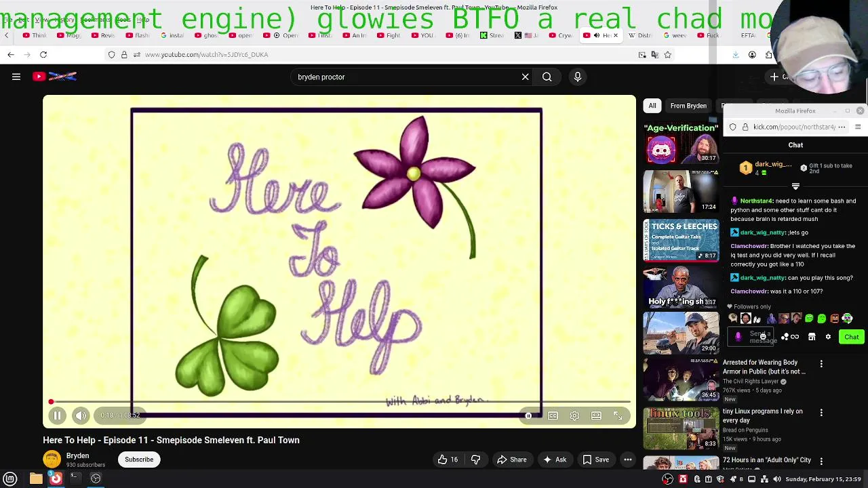Reload the page with the refresh icon
Viewport: 868px width, 488px height.
(43, 54)
